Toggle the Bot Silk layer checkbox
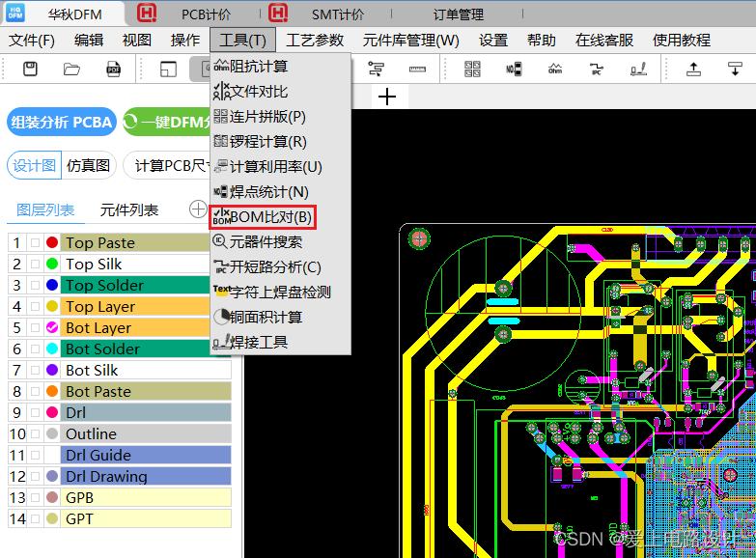The width and height of the screenshot is (756, 558). pyautogui.click(x=35, y=370)
